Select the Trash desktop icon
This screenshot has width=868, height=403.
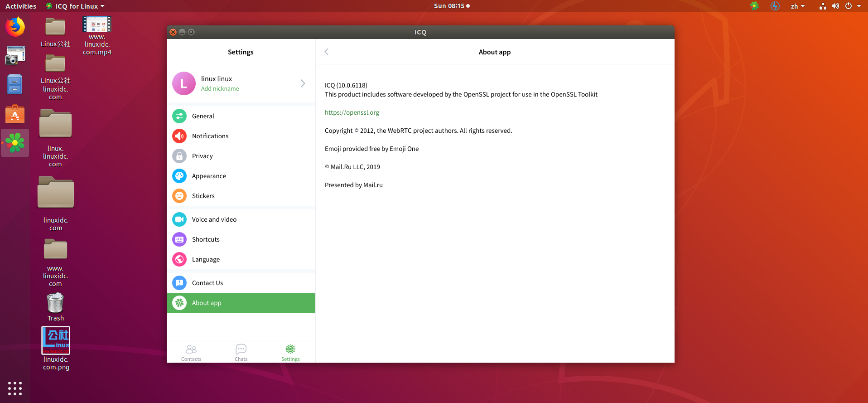pos(56,307)
